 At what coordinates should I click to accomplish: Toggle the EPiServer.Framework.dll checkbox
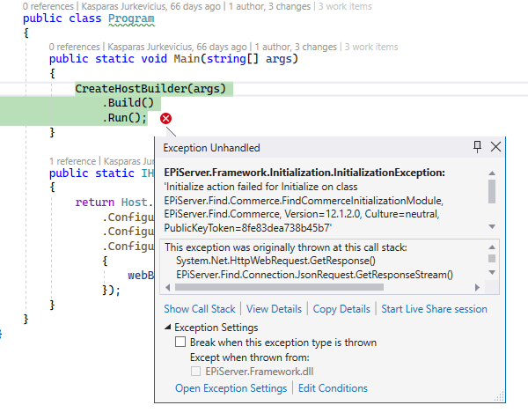pyautogui.click(x=195, y=372)
